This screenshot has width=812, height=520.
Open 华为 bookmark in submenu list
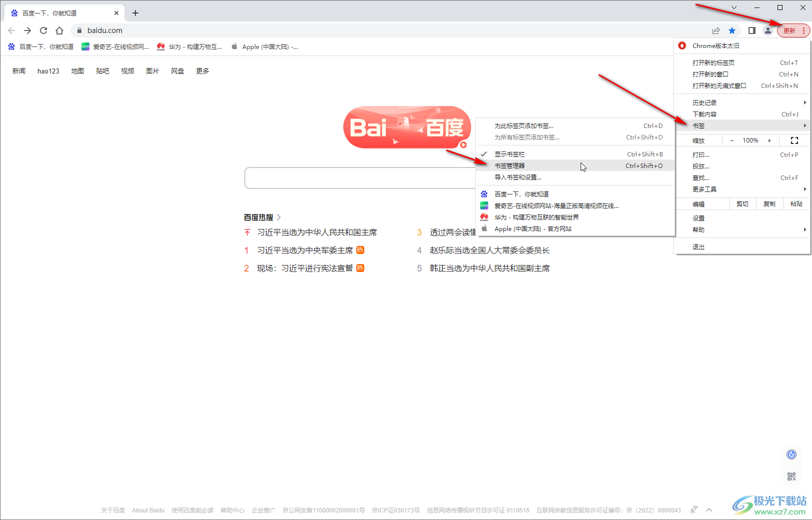(x=575, y=217)
